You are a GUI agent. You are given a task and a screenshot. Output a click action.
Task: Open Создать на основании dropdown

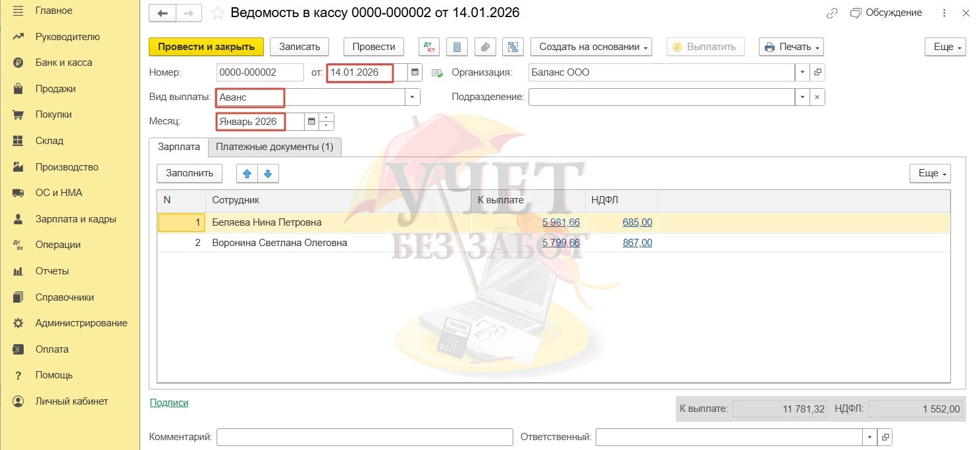coord(591,47)
